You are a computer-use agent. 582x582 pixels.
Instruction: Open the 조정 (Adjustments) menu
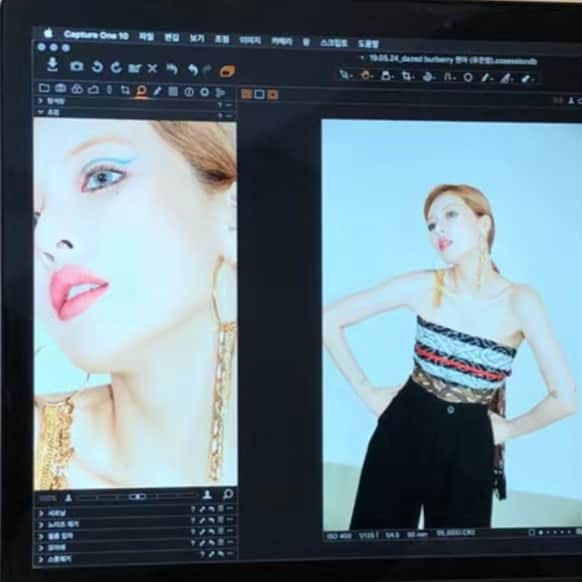point(222,39)
